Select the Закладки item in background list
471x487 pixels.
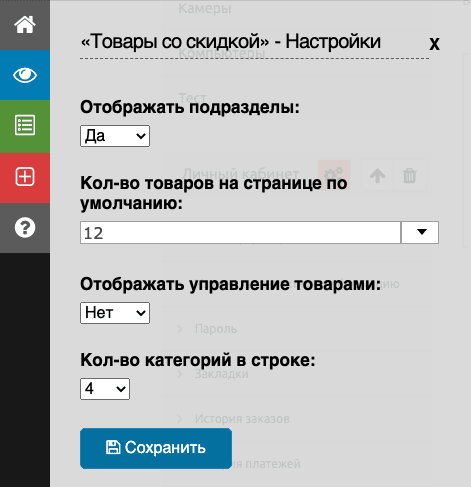tap(221, 374)
